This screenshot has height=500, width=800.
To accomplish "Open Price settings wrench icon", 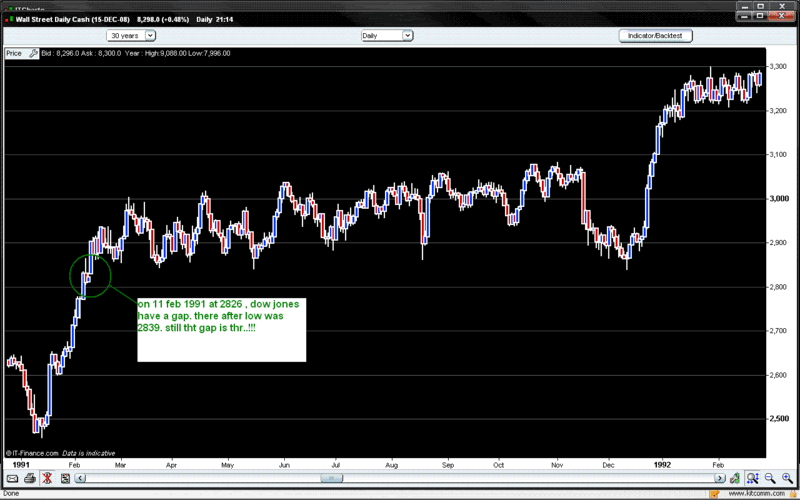I will point(33,53).
